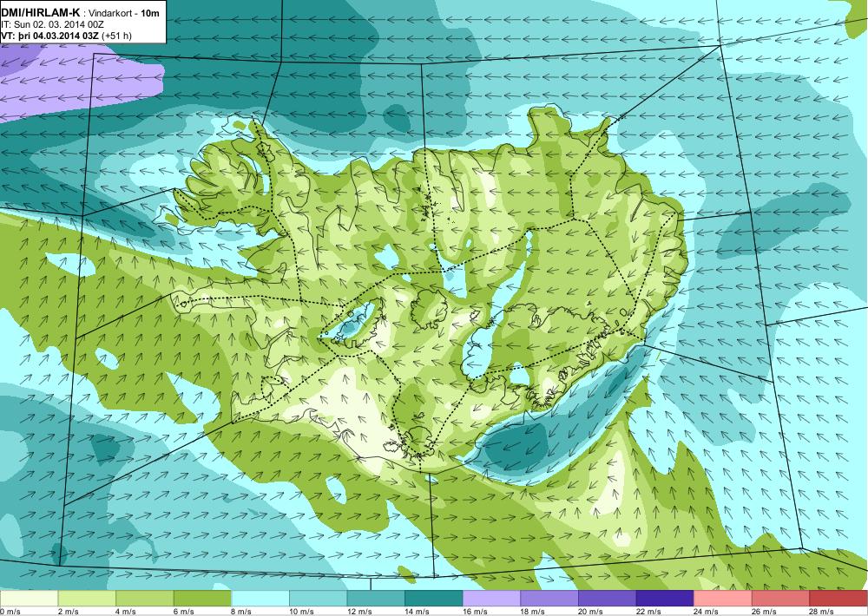Pick the 4–6 m/s green legend swatch
Image resolution: width=868 pixels, height=616 pixels.
point(144,599)
